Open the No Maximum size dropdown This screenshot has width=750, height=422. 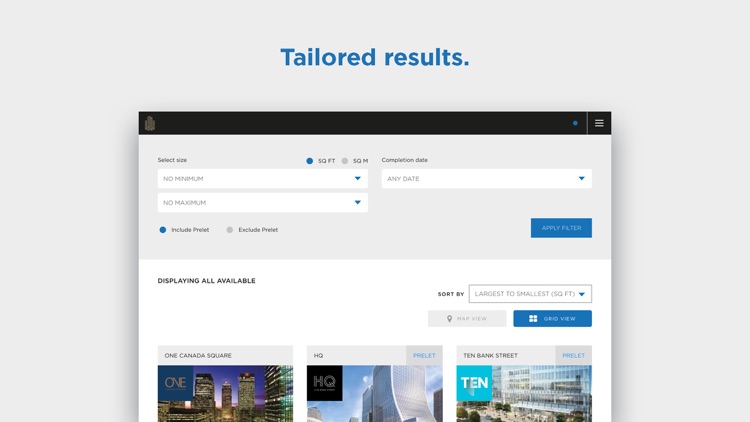point(263,202)
